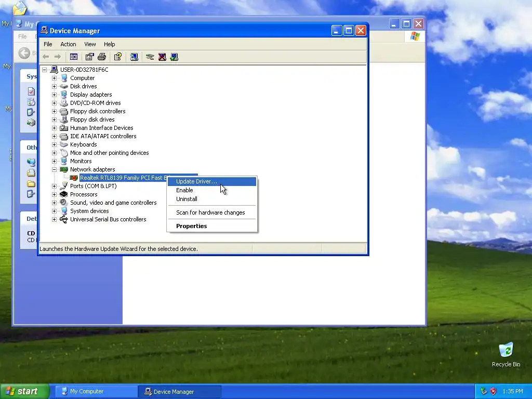Viewport: 532px width, 399px height.
Task: Click the DVD/CD-ROM drives icon
Action: tap(64, 103)
